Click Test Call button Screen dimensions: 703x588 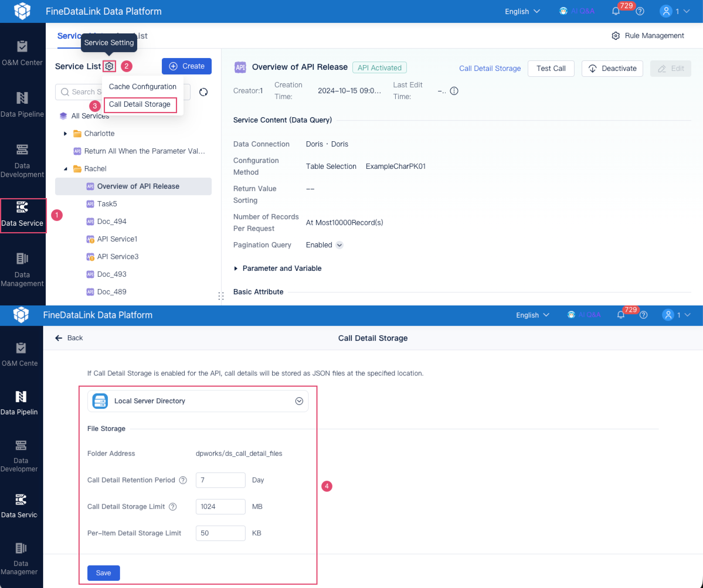pos(551,68)
